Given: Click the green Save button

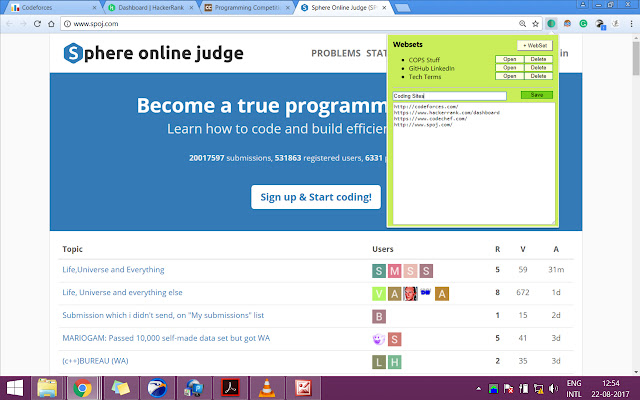Looking at the screenshot, I should point(537,95).
